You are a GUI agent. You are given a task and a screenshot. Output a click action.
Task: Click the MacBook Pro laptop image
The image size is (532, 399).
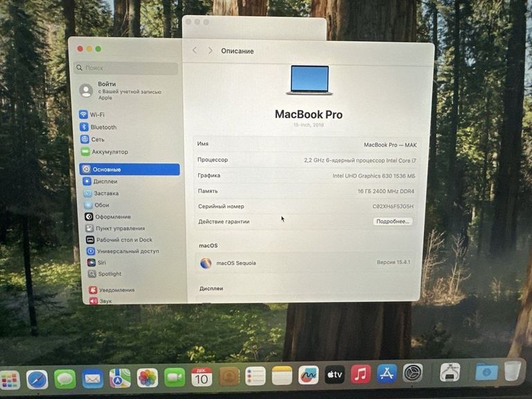310,80
